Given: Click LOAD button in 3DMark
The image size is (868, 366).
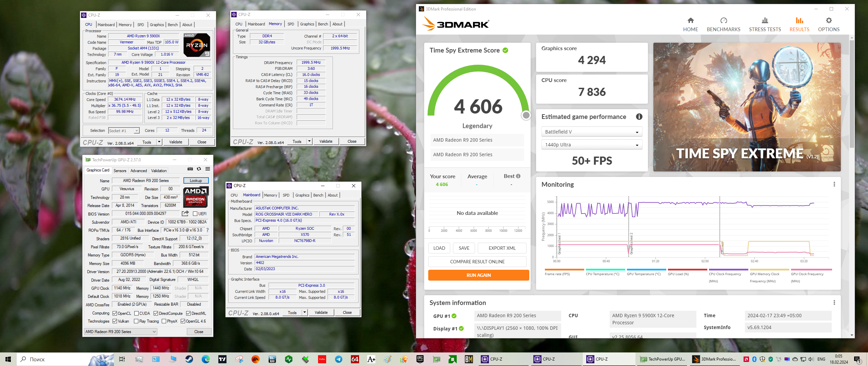Looking at the screenshot, I should click(439, 248).
